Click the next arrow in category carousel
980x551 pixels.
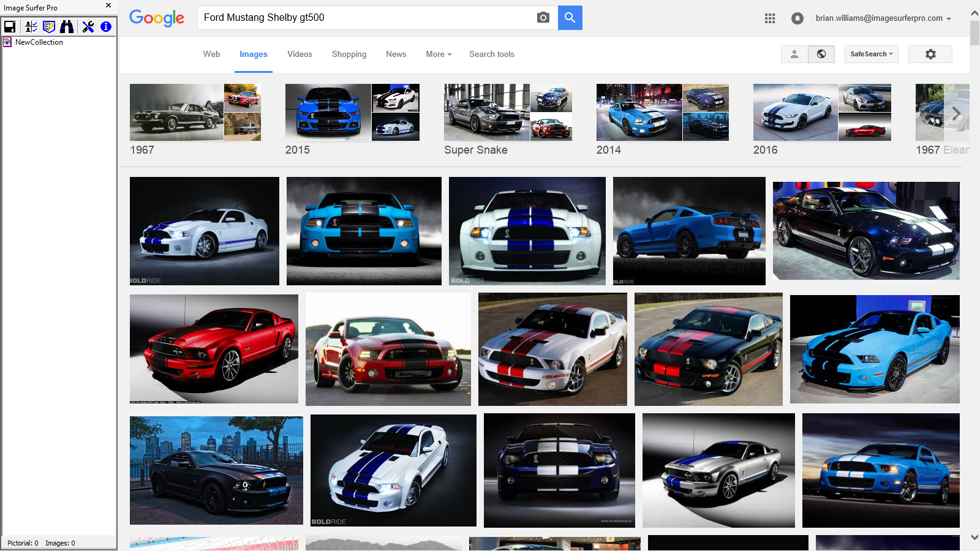956,113
